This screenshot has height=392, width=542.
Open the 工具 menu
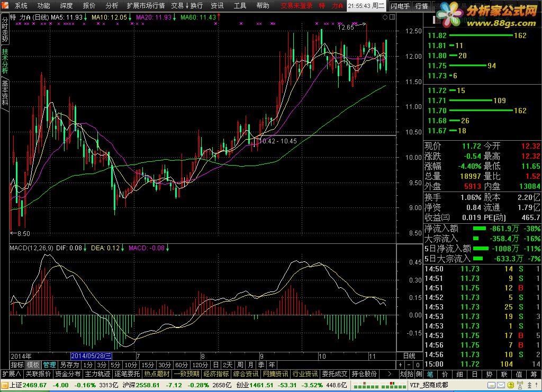click(240, 5)
